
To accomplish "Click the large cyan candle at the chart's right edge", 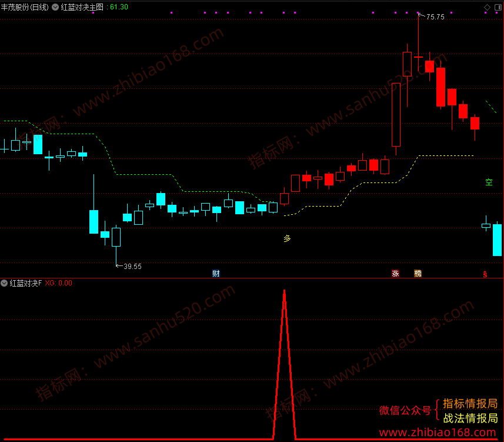I will (x=498, y=240).
